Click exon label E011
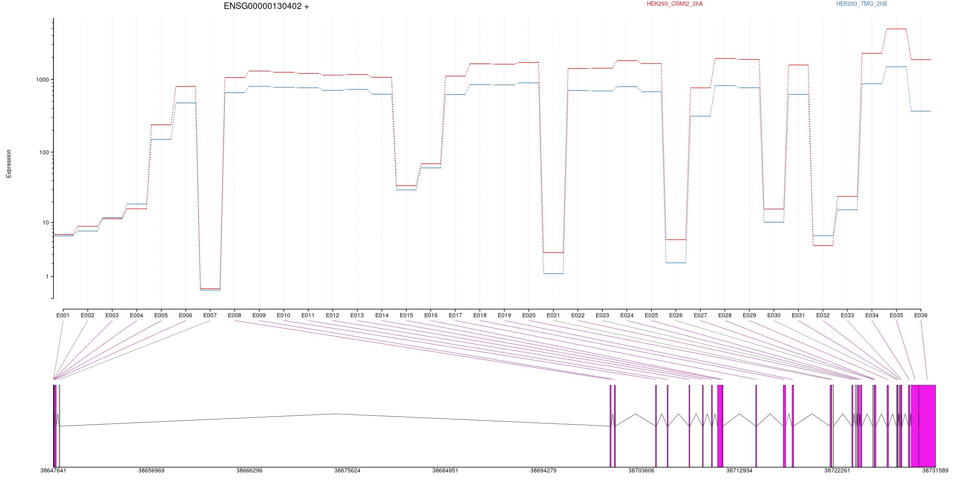980x490 pixels. pyautogui.click(x=308, y=315)
